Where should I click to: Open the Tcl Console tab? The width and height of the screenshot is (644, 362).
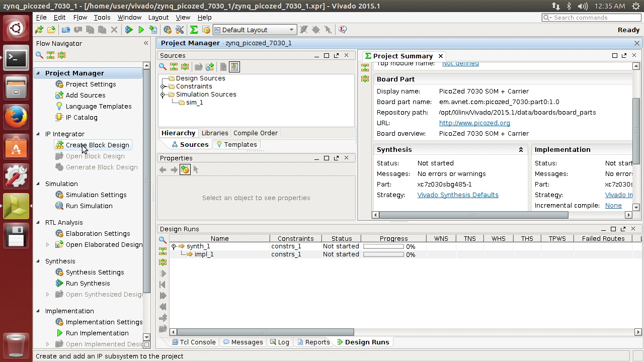point(194,342)
